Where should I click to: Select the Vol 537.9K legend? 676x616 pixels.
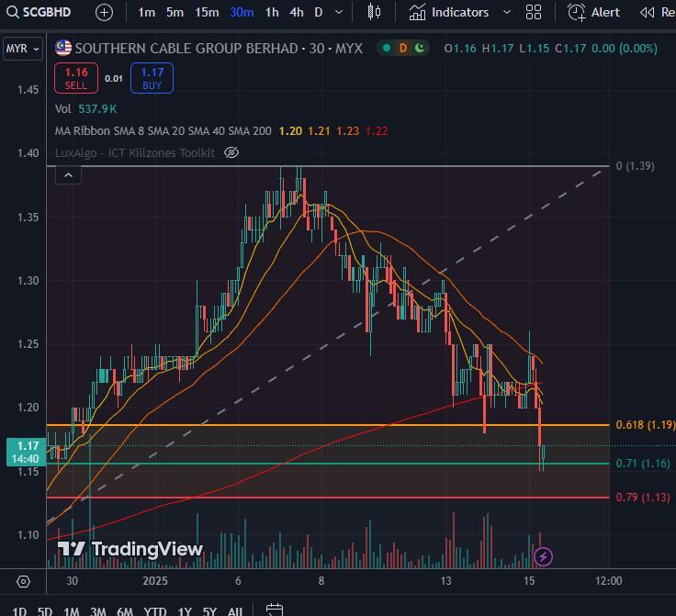coord(85,109)
